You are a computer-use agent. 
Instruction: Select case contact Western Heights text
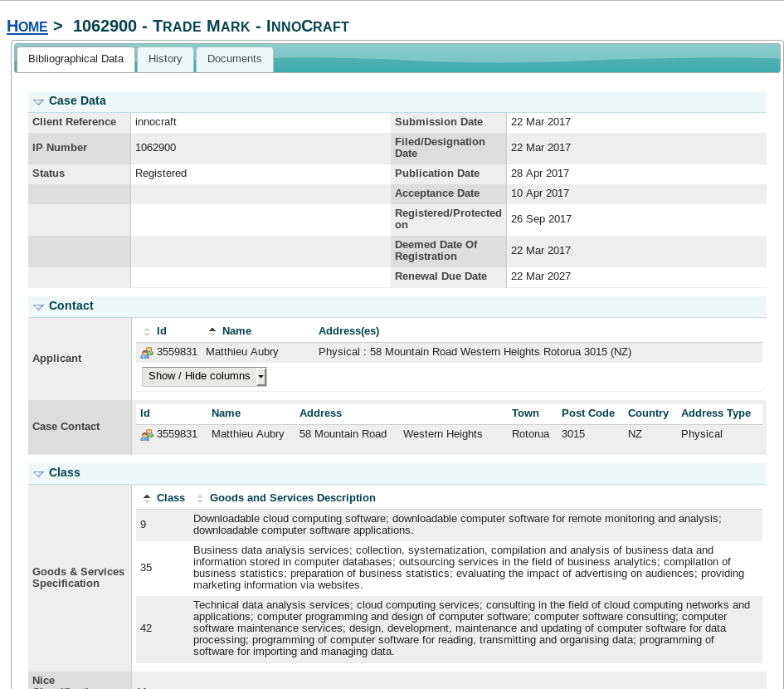tap(442, 434)
